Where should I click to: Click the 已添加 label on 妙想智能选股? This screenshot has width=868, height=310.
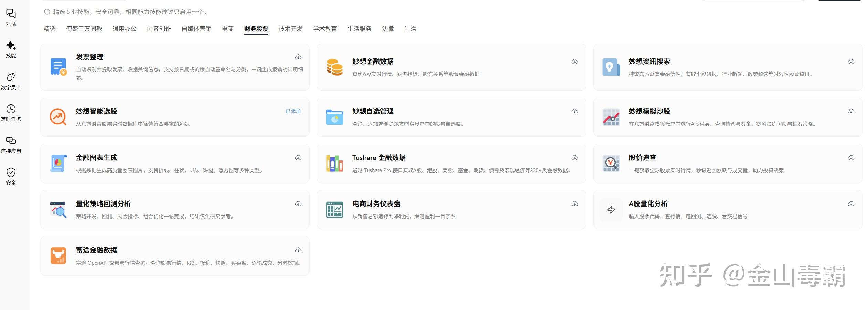click(x=293, y=111)
